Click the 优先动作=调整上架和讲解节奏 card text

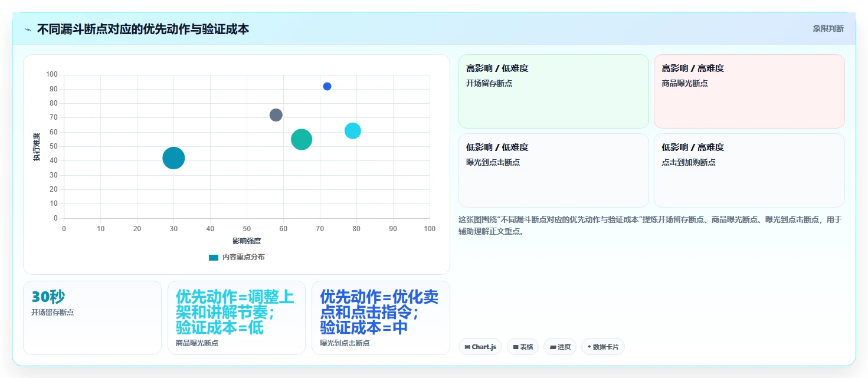tap(235, 312)
